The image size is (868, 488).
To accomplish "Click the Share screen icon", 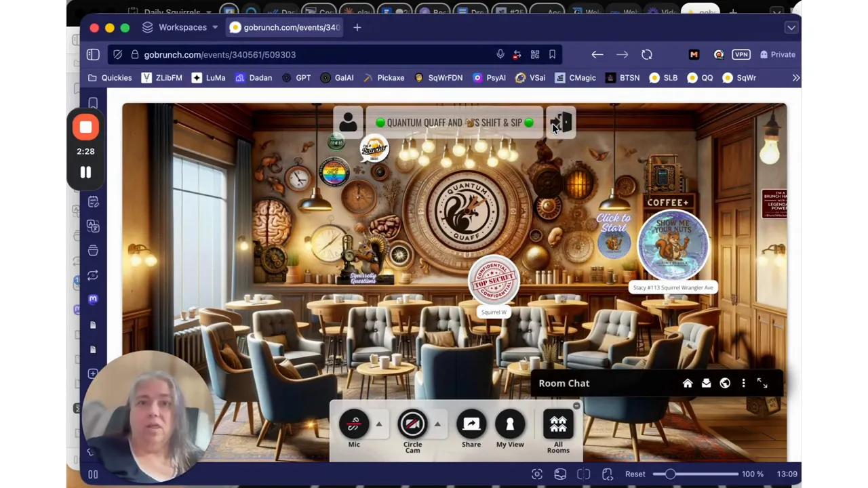I will (x=471, y=424).
